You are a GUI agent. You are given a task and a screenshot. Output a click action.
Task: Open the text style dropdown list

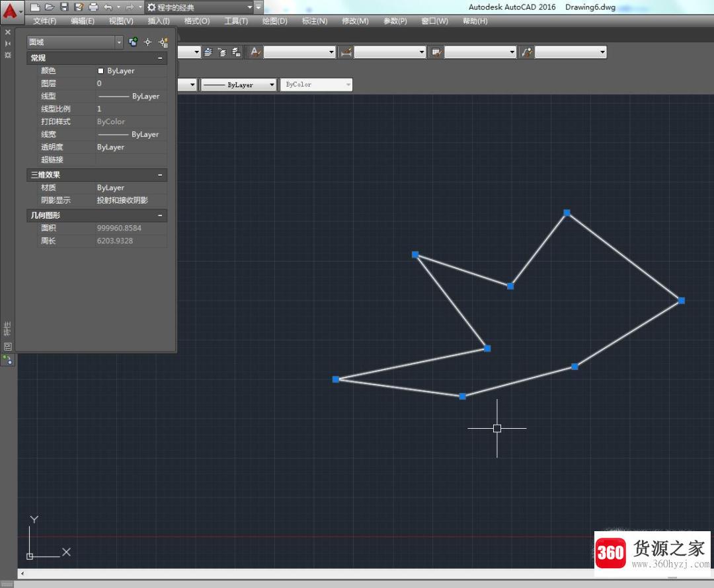click(x=299, y=52)
